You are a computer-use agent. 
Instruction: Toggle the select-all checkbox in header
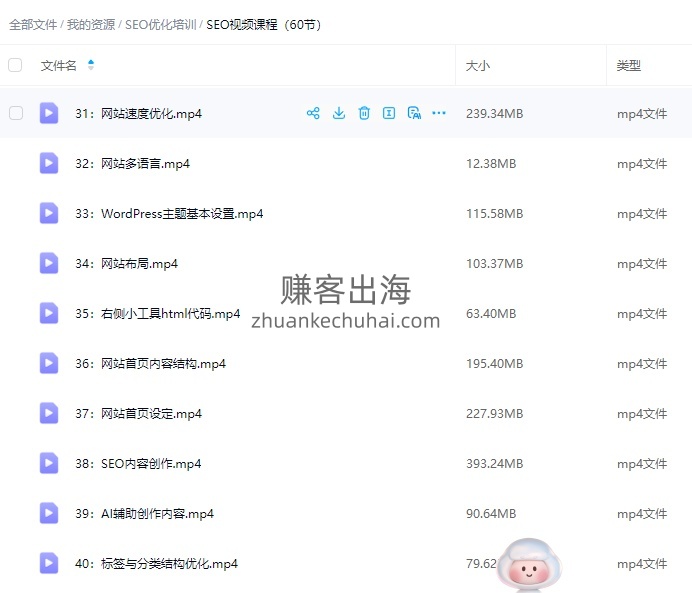click(15, 65)
